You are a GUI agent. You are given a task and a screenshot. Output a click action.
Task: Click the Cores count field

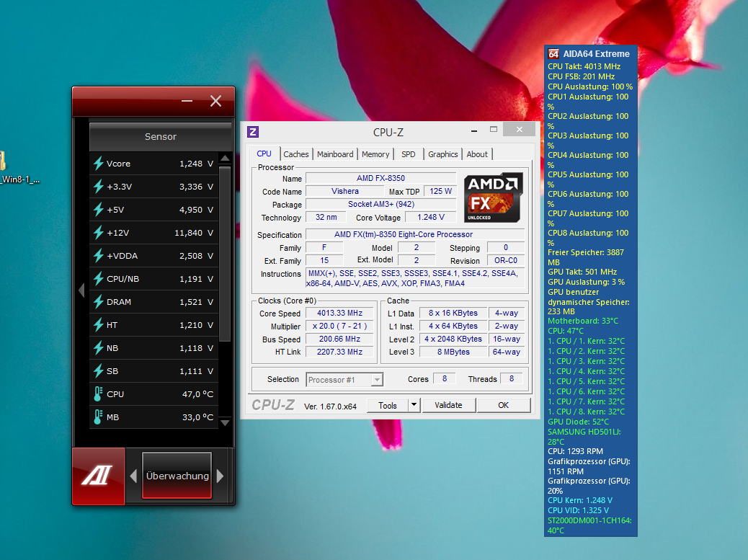pyautogui.click(x=444, y=378)
